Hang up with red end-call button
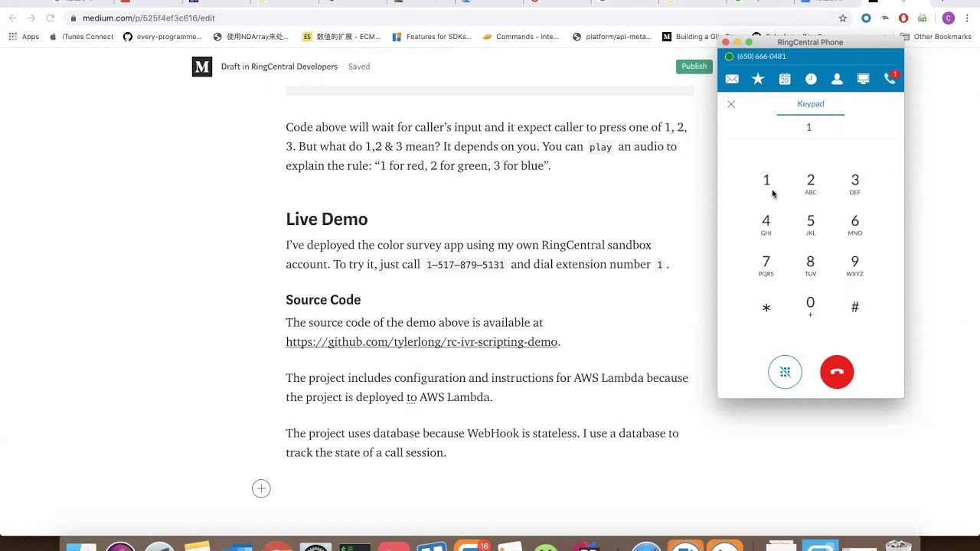 coord(837,372)
